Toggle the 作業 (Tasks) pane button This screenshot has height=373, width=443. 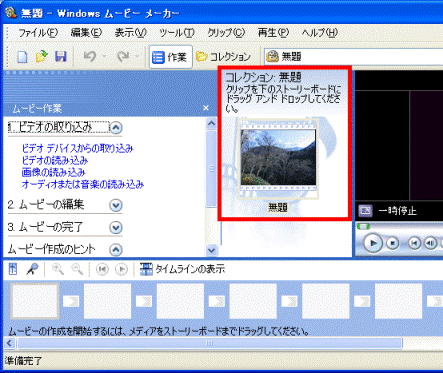(171, 57)
